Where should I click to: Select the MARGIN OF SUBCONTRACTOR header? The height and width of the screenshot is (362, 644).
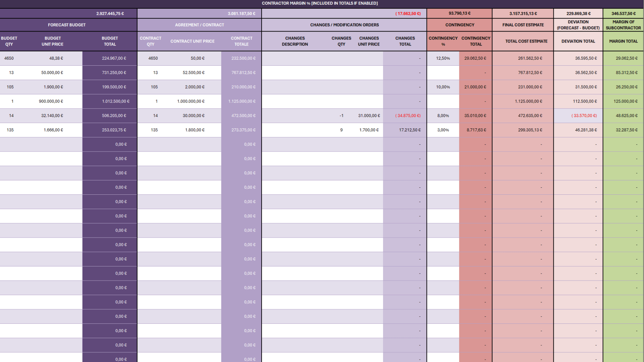click(x=623, y=25)
